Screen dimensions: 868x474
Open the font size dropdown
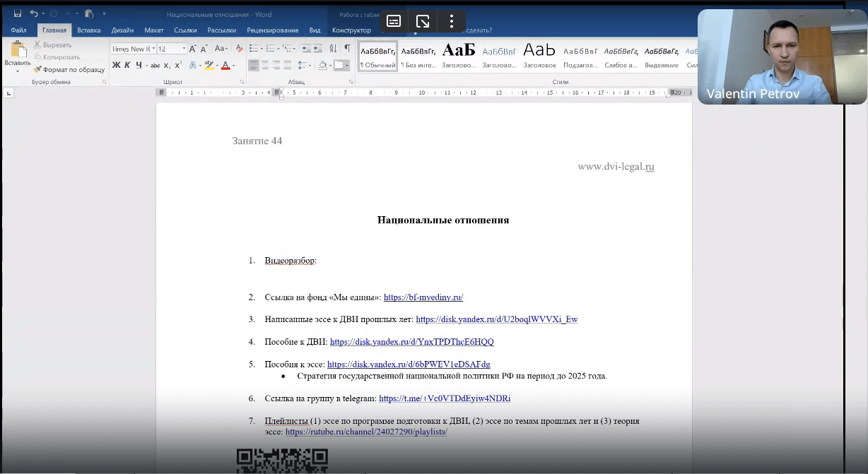(184, 49)
